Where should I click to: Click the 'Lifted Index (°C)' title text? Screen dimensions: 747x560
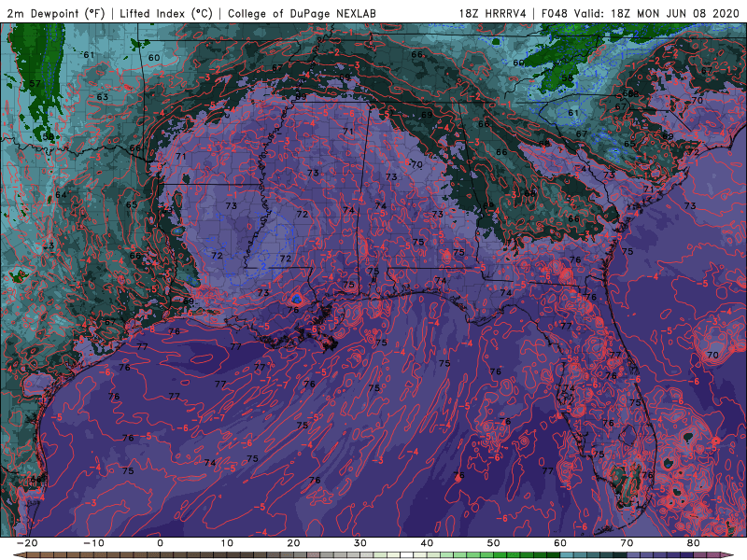166,13
